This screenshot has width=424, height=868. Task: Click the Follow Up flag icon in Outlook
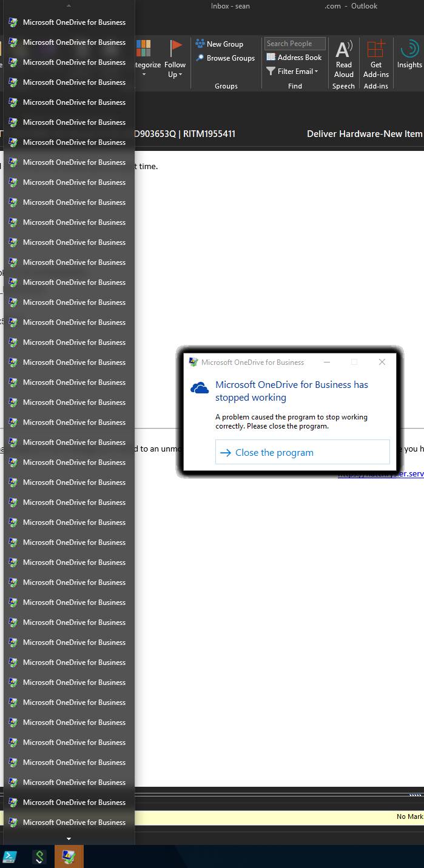tap(176, 48)
